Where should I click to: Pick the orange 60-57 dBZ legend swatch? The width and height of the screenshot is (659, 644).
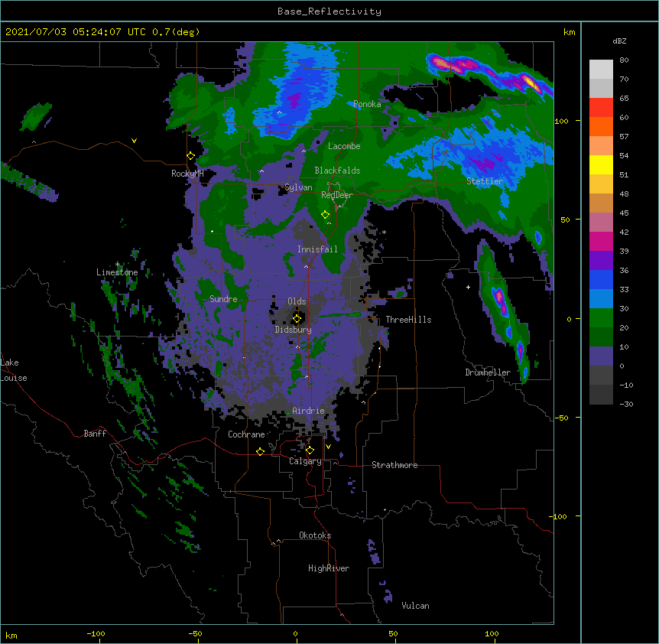tap(601, 126)
